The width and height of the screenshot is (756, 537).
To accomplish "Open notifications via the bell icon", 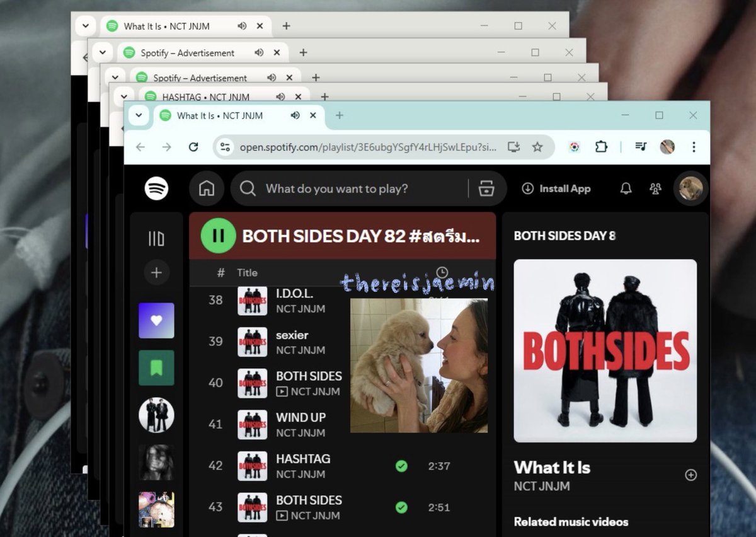I will [626, 188].
